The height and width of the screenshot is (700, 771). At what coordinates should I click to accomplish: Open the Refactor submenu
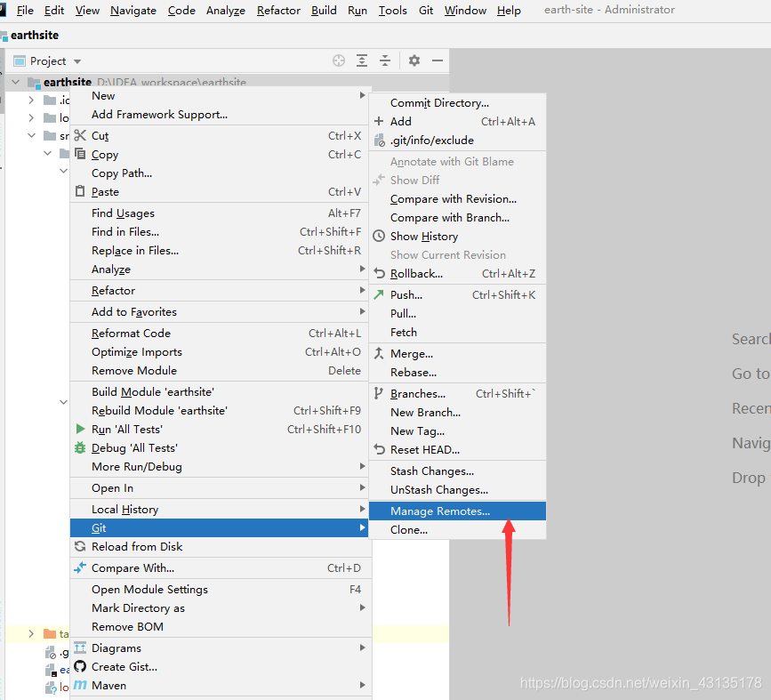point(220,290)
